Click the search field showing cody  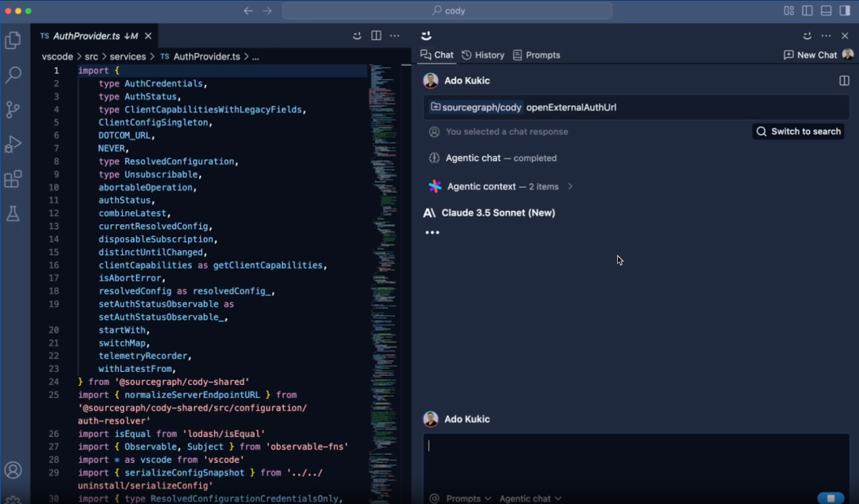[x=447, y=10]
